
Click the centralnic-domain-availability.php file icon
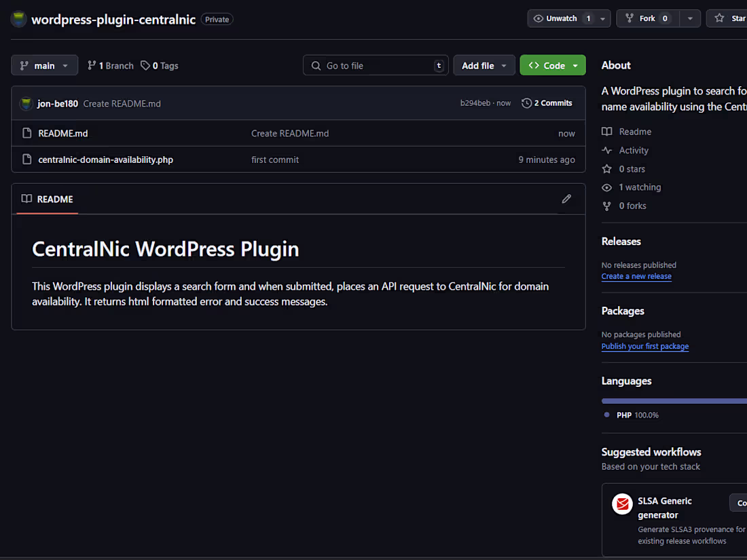(x=26, y=160)
